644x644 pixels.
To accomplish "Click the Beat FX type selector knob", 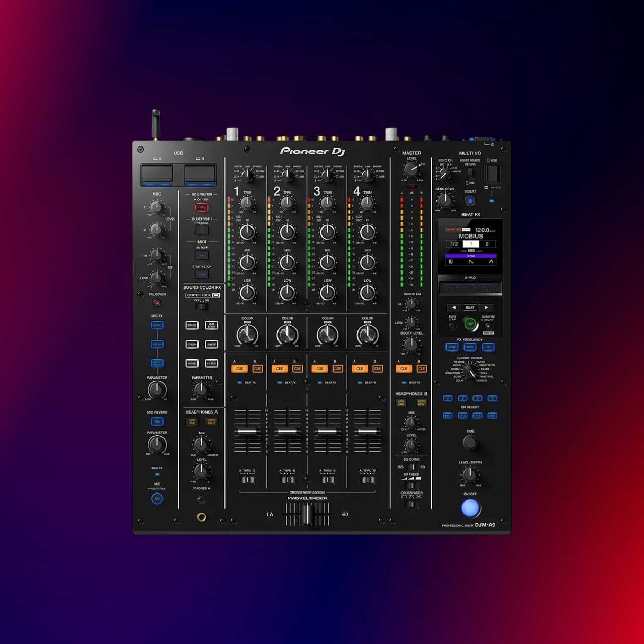I will [470, 370].
